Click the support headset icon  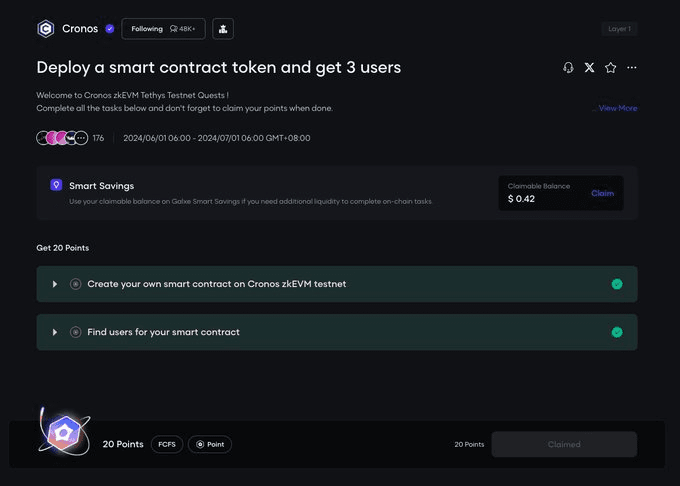pyautogui.click(x=568, y=68)
